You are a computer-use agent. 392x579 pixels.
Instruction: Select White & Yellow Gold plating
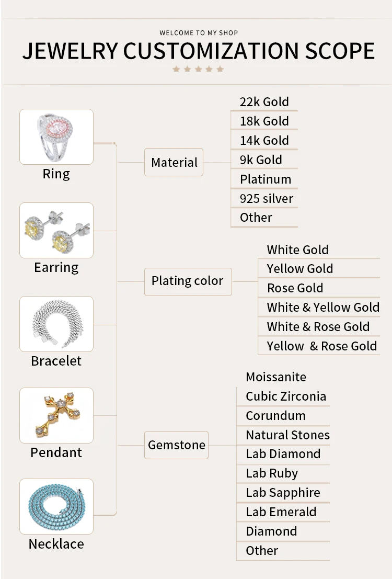pos(323,308)
